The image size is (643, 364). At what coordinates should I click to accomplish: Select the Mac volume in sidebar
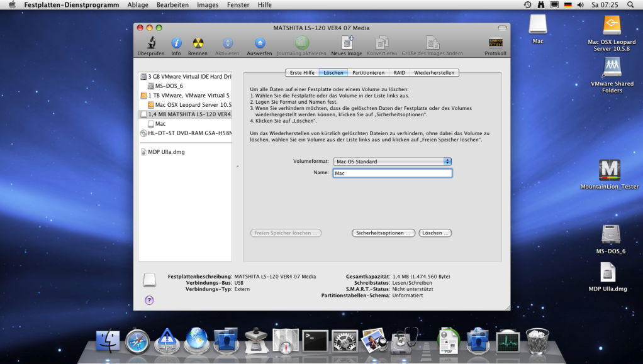186,124
